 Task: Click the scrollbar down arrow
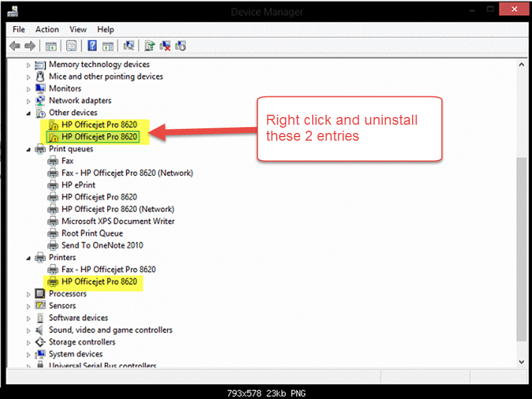522,361
